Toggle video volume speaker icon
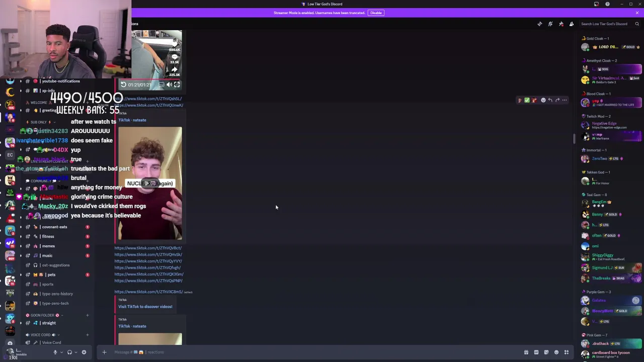The height and width of the screenshot is (362, 644). (169, 84)
